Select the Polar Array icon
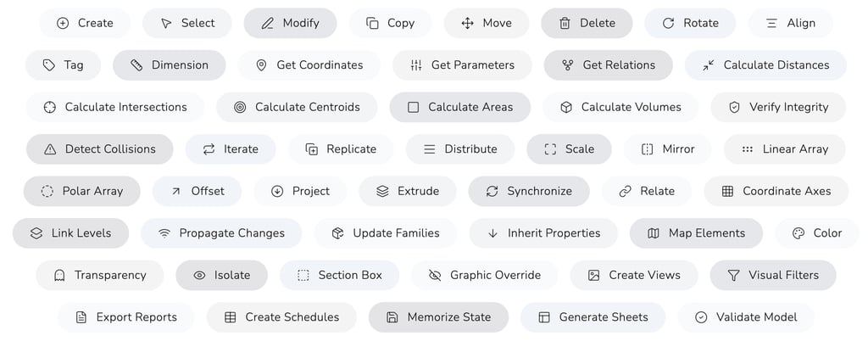The width and height of the screenshot is (868, 347). 47,191
